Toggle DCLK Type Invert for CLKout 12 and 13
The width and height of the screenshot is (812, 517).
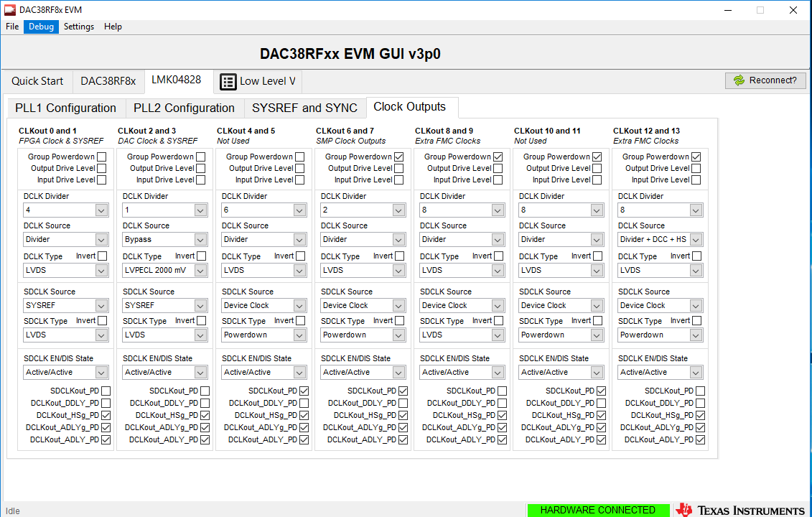click(x=697, y=256)
